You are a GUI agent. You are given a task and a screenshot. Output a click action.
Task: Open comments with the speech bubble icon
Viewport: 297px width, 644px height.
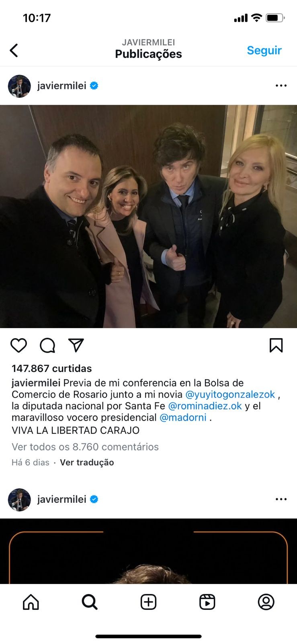coord(47,345)
